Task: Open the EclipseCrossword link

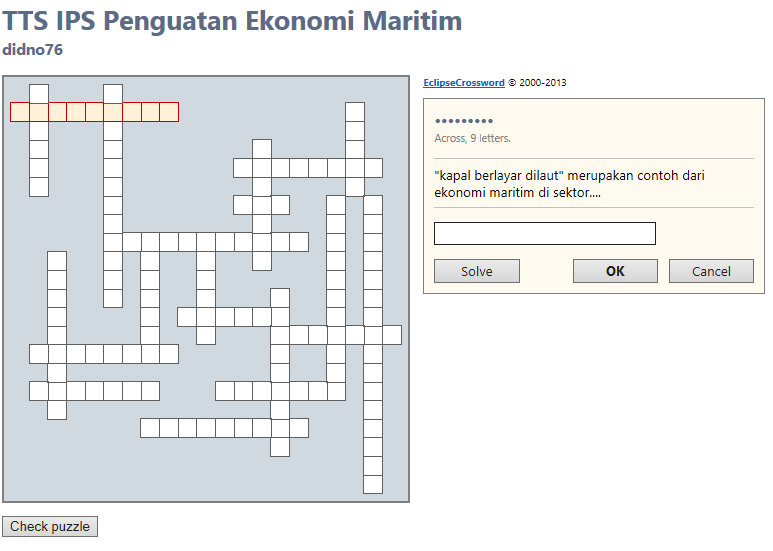Action: pos(464,83)
